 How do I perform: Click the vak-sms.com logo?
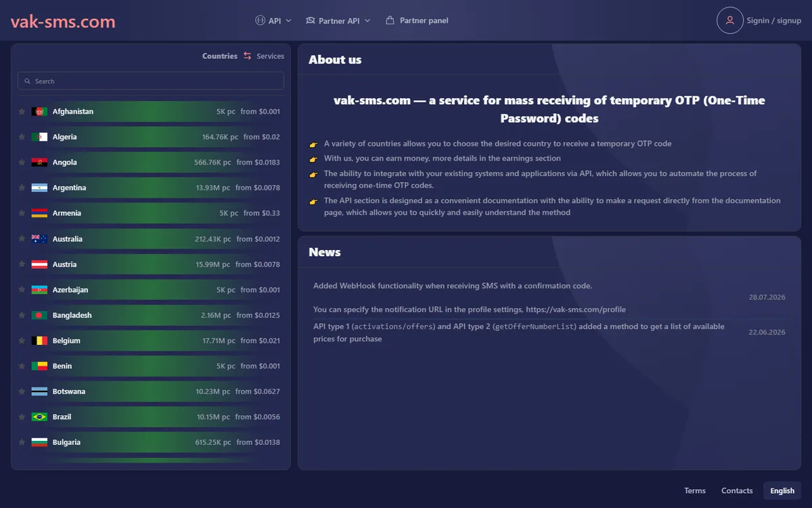pos(63,22)
